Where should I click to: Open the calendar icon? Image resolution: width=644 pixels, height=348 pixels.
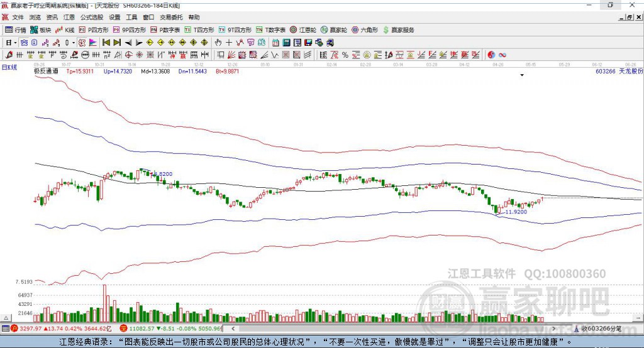pyautogui.click(x=275, y=43)
